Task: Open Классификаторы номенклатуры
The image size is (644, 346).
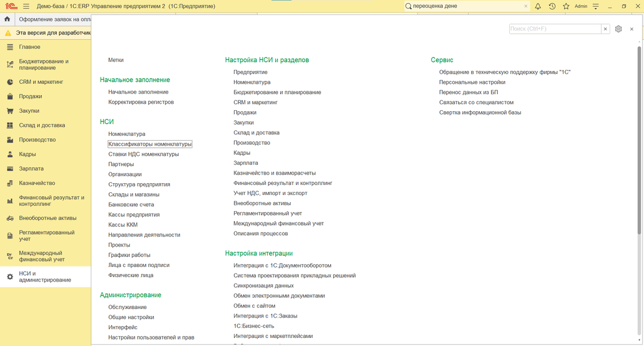Action: 150,144
